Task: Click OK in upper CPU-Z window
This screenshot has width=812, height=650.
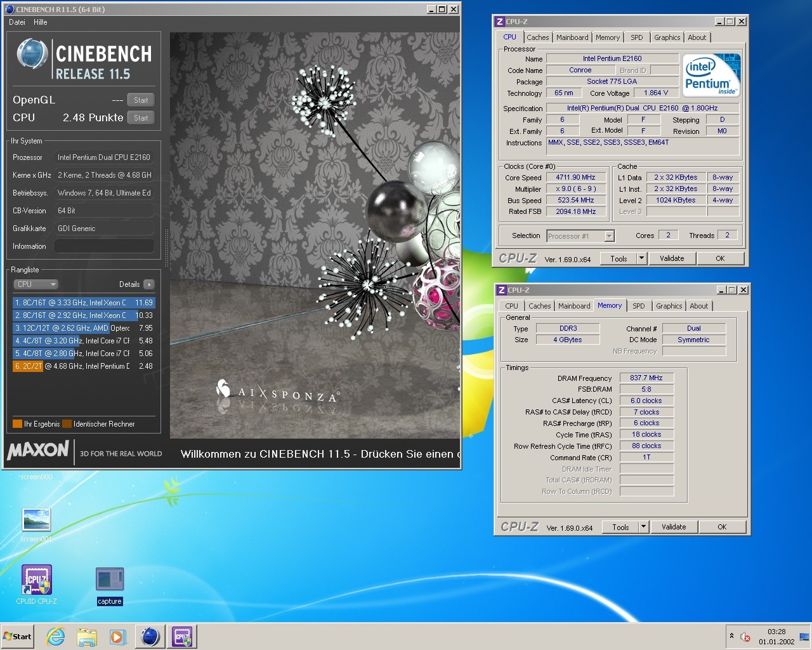Action: [720, 259]
